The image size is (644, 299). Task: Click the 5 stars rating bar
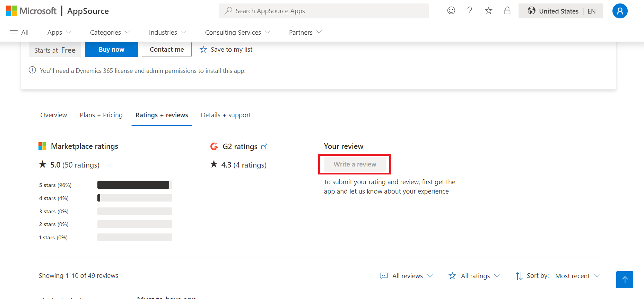[x=134, y=185]
